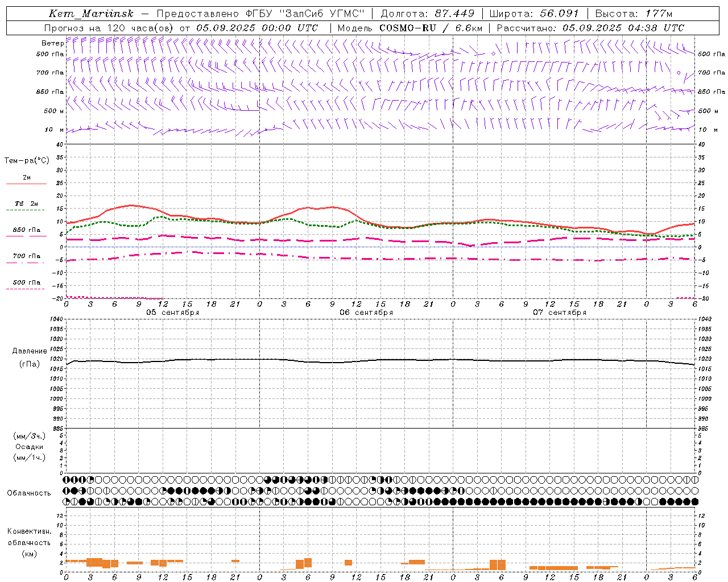
Task: Click the '07 сентября' date label
Action: (x=560, y=313)
